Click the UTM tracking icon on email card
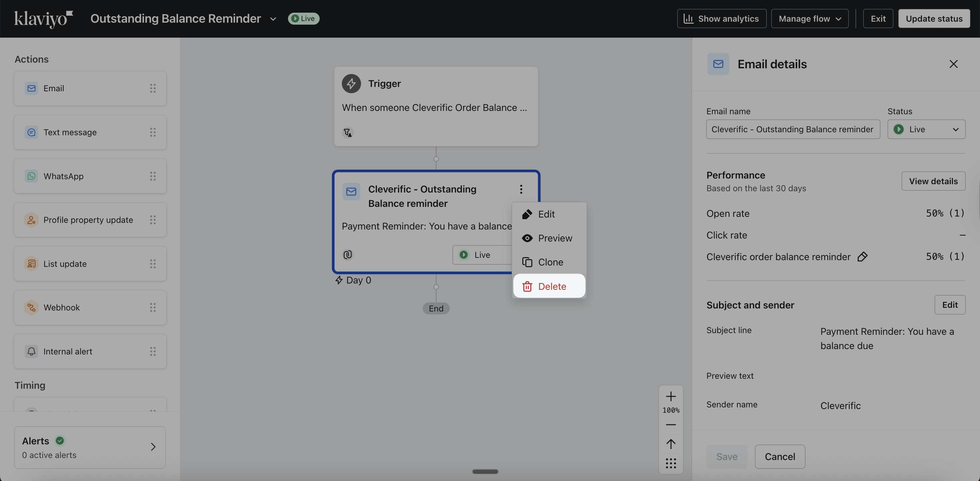This screenshot has width=980, height=481. click(347, 254)
